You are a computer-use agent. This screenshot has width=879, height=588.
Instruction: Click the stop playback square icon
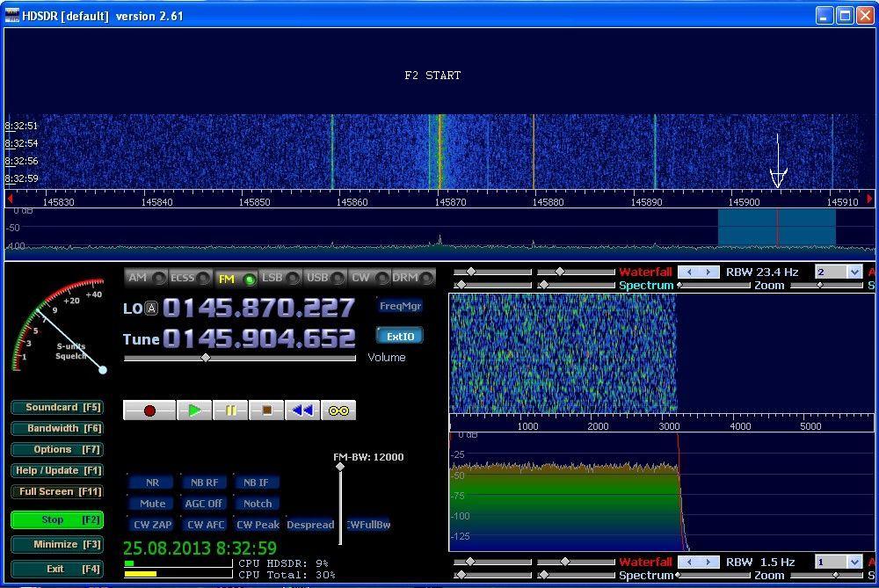click(266, 410)
